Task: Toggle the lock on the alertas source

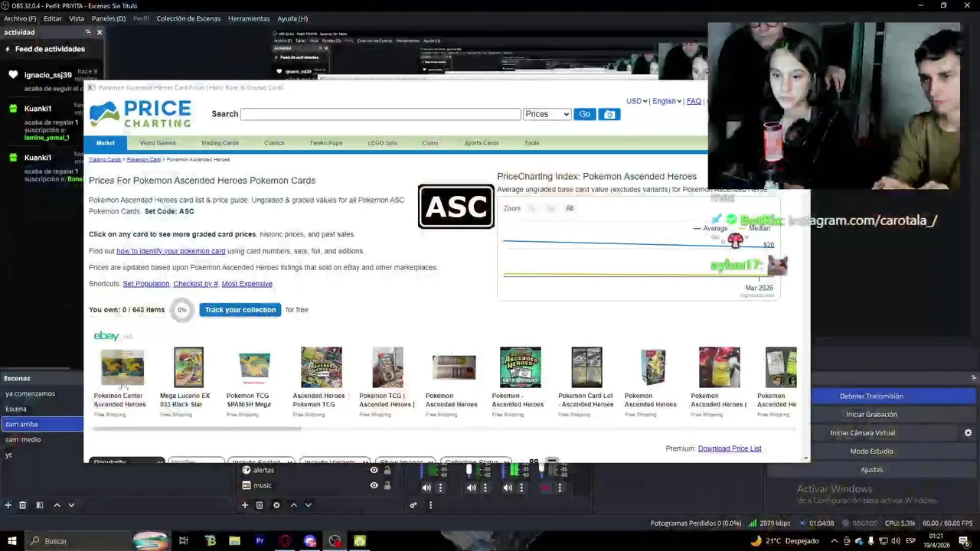Action: 387,470
